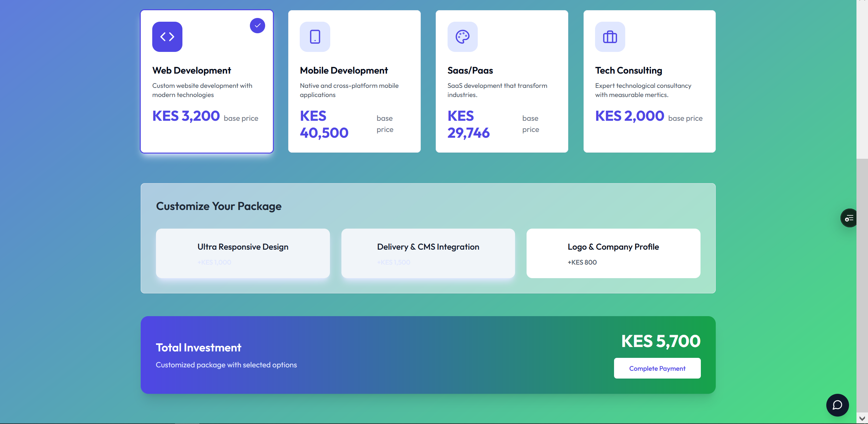Viewport: 868px width, 424px height.
Task: Select the Mobile Development service card
Action: tap(354, 81)
